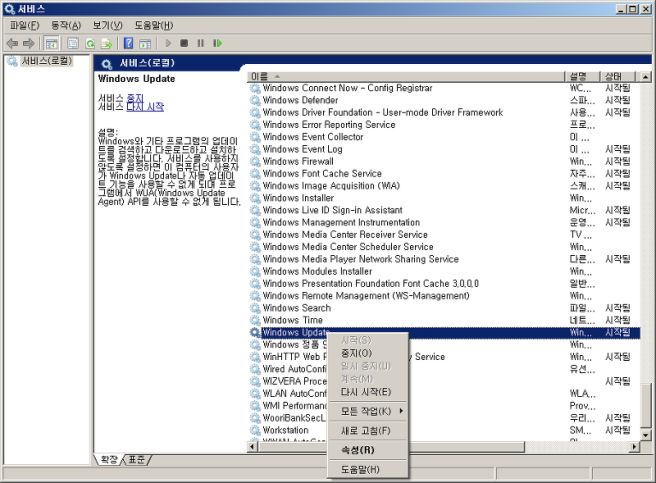This screenshot has width=656, height=483.
Task: Click the 서비스(로컬) tree node icon
Action: pos(13,61)
